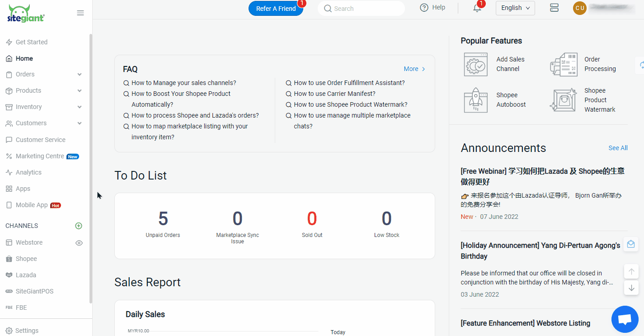Click the refresh sync icon at right edge

[641, 65]
